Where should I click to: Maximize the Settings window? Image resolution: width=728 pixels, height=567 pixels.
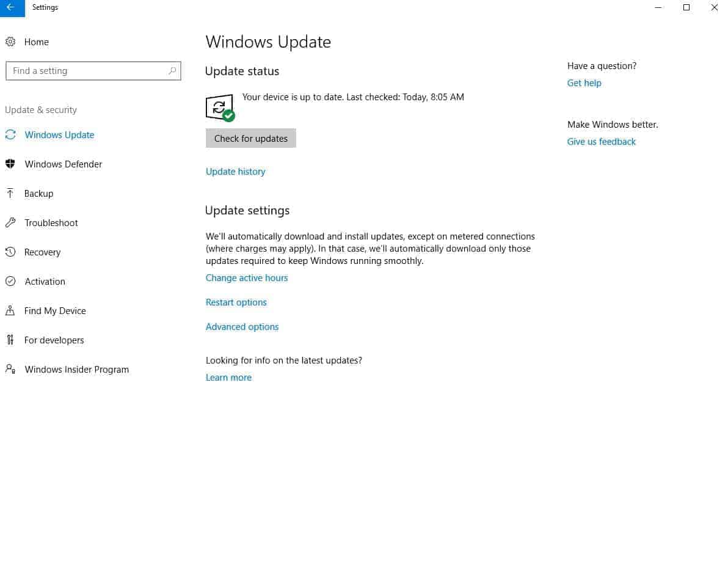pyautogui.click(x=686, y=7)
